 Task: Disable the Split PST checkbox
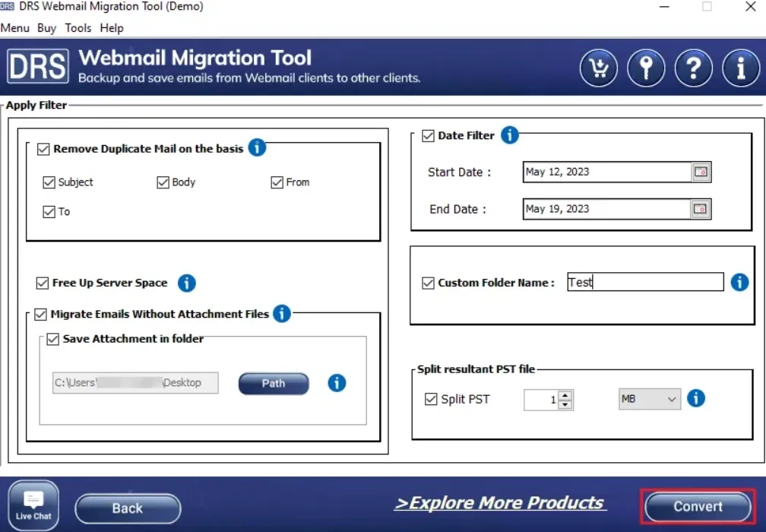(431, 399)
